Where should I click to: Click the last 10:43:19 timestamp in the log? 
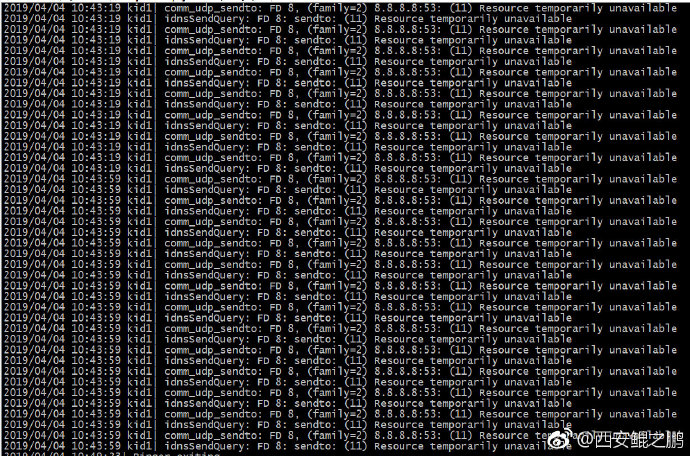coord(95,168)
